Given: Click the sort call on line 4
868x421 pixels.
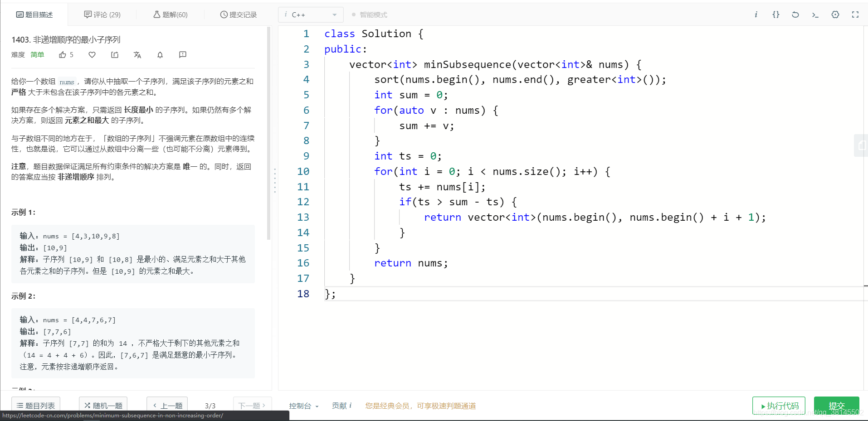Looking at the screenshot, I should point(520,80).
